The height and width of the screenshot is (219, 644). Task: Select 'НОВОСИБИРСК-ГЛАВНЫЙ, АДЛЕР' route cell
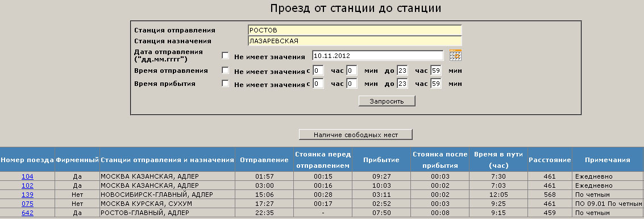tap(167, 195)
